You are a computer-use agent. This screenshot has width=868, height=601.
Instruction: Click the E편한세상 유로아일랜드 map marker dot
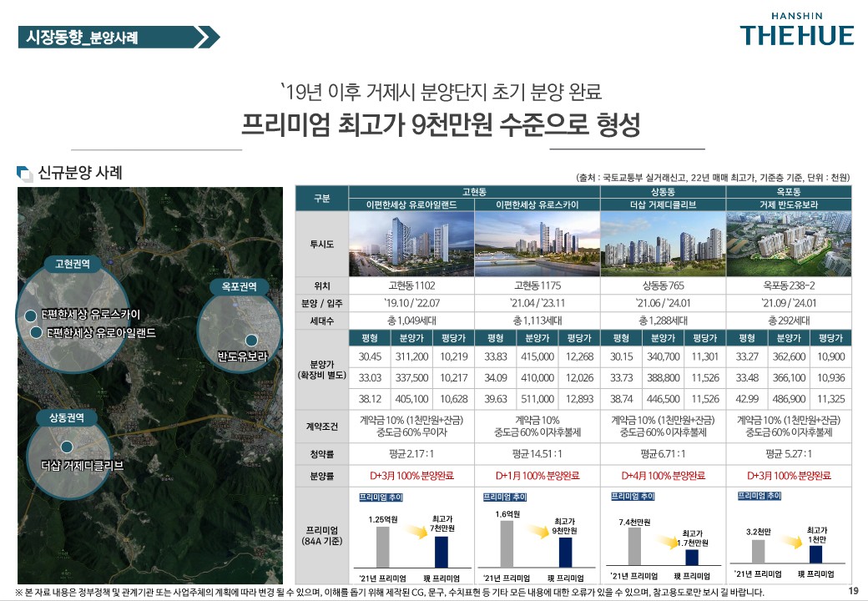tap(36, 332)
